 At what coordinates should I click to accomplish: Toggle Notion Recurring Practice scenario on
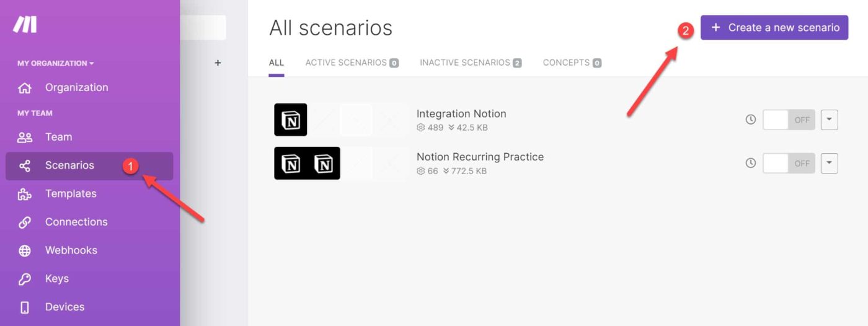[x=789, y=163]
